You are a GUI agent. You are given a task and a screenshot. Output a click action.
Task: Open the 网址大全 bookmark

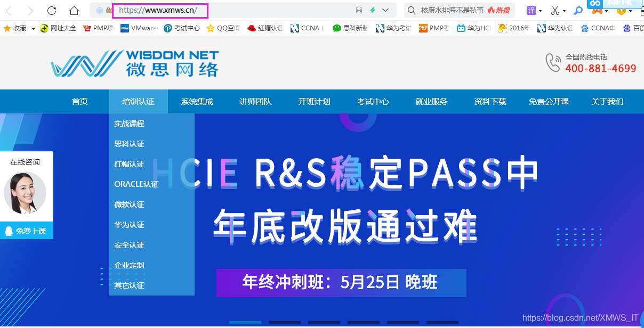point(59,28)
